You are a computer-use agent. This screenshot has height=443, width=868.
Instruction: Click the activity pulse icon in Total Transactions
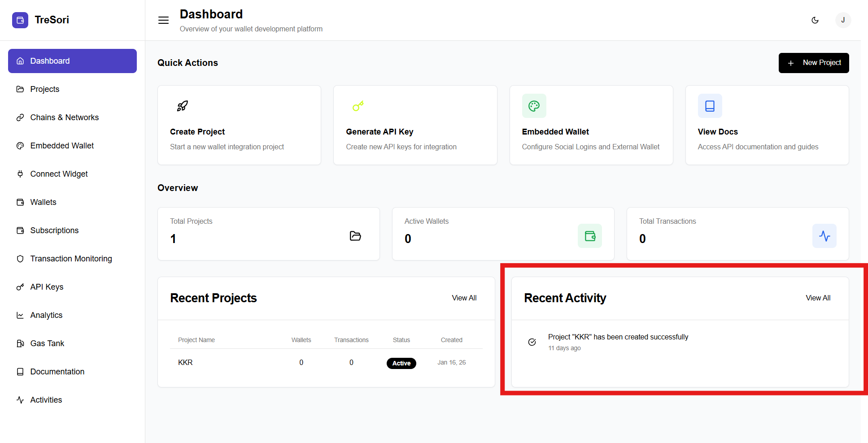coord(824,236)
